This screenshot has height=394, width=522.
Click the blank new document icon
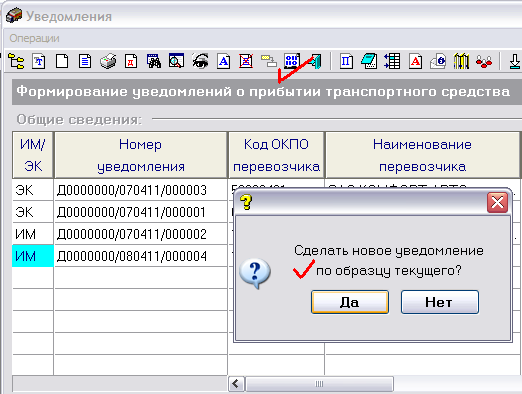tap(62, 61)
